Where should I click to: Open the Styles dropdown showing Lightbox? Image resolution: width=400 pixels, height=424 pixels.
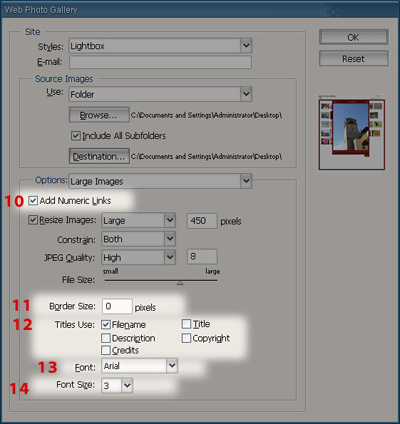160,46
